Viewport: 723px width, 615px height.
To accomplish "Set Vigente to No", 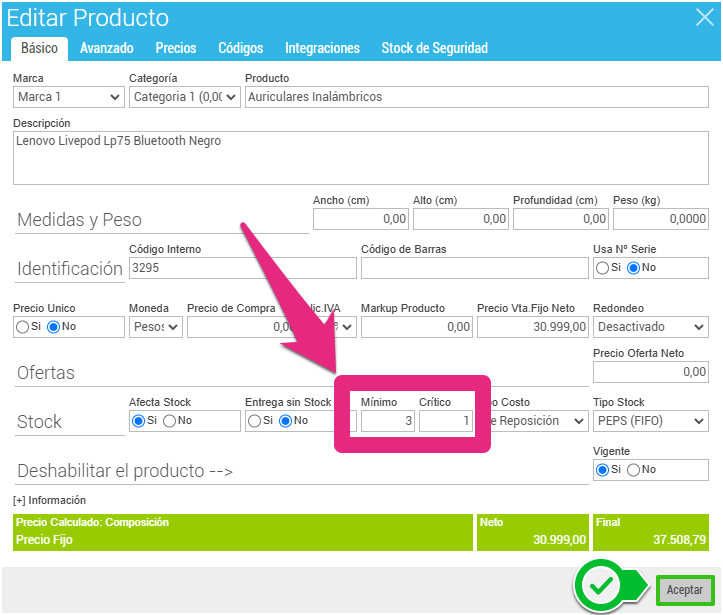I will [635, 469].
